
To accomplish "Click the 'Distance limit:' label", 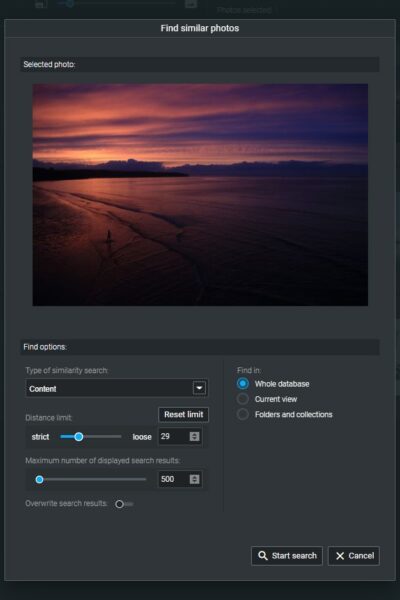I will click(49, 418).
